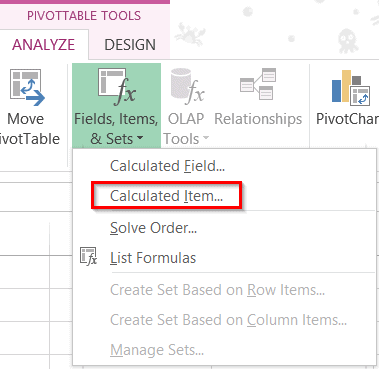
Task: Expand the Fields, Items, & Sets dropdown arrow
Action: (x=140, y=138)
